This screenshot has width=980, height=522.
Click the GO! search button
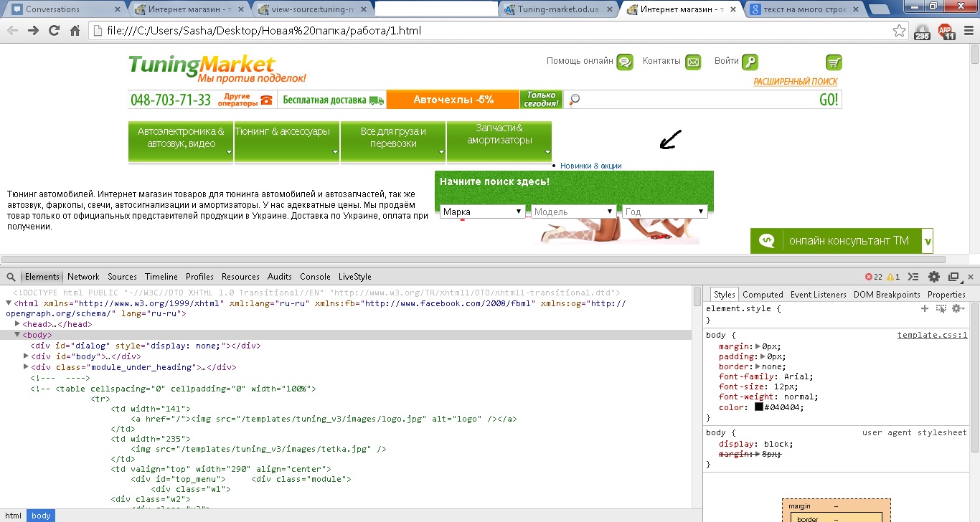click(829, 100)
